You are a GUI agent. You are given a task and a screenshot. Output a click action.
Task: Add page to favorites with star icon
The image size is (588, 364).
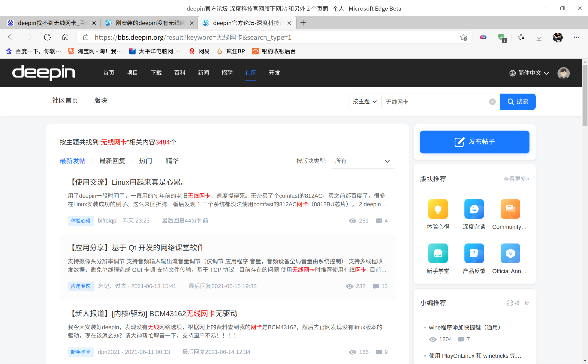tap(464, 37)
